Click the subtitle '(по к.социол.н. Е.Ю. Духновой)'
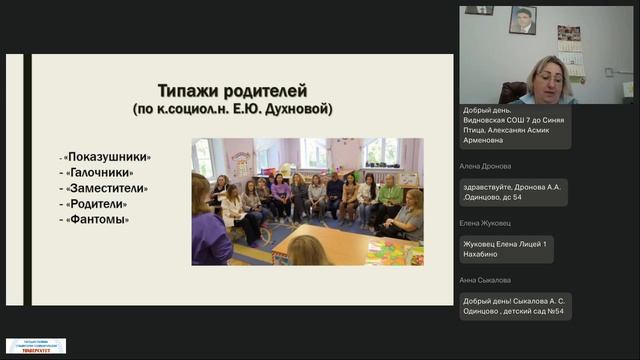Viewport: 640px width, 360px height. point(233,109)
